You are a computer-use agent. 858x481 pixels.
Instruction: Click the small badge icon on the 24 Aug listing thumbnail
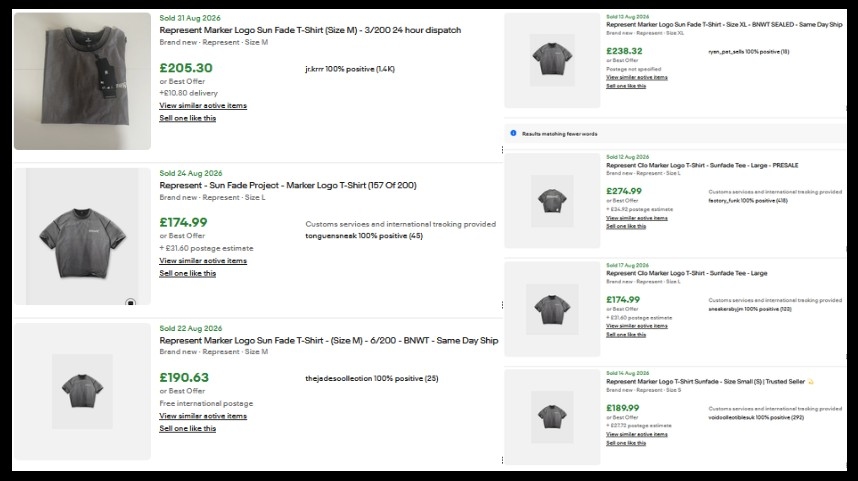tap(130, 302)
